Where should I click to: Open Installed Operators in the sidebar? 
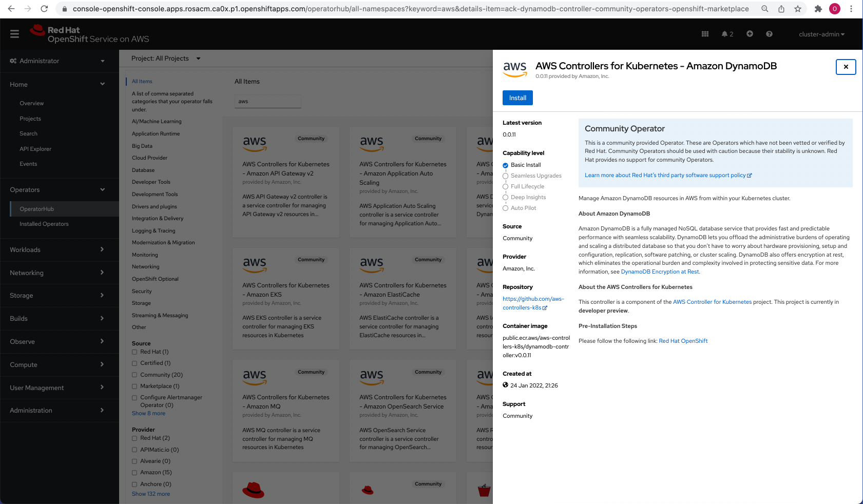click(x=44, y=224)
